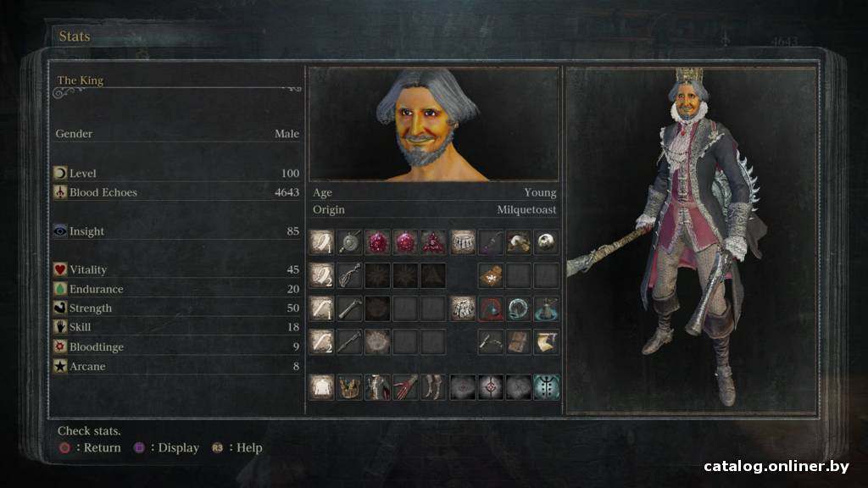Select the Insight eye stat row

click(x=176, y=231)
